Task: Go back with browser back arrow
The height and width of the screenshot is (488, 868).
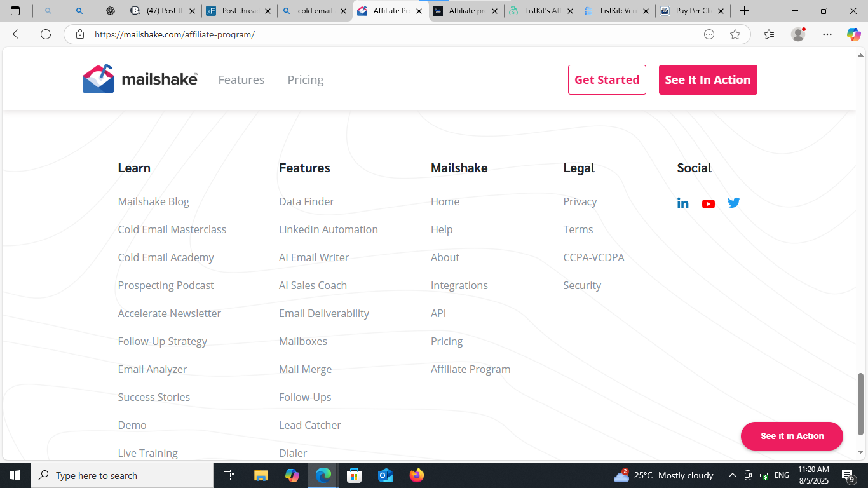Action: point(18,34)
